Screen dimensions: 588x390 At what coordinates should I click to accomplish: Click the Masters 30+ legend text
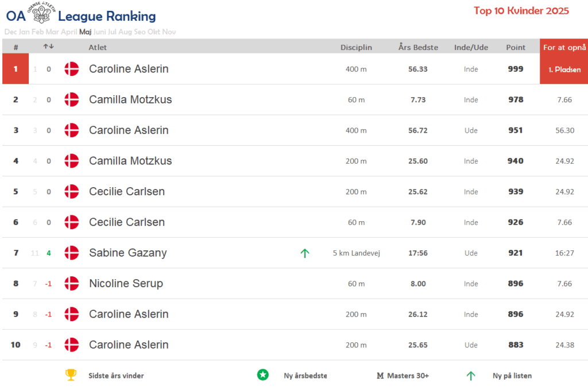click(x=408, y=376)
